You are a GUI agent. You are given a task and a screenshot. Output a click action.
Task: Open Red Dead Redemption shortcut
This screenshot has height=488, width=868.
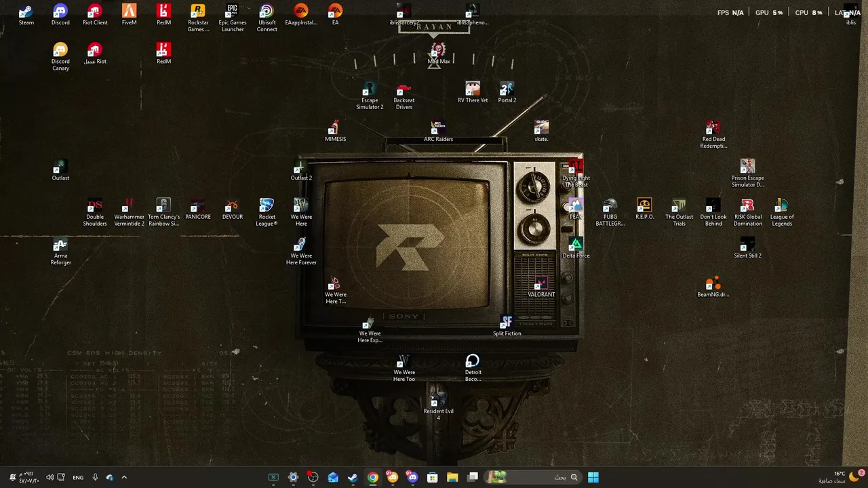[x=713, y=135]
